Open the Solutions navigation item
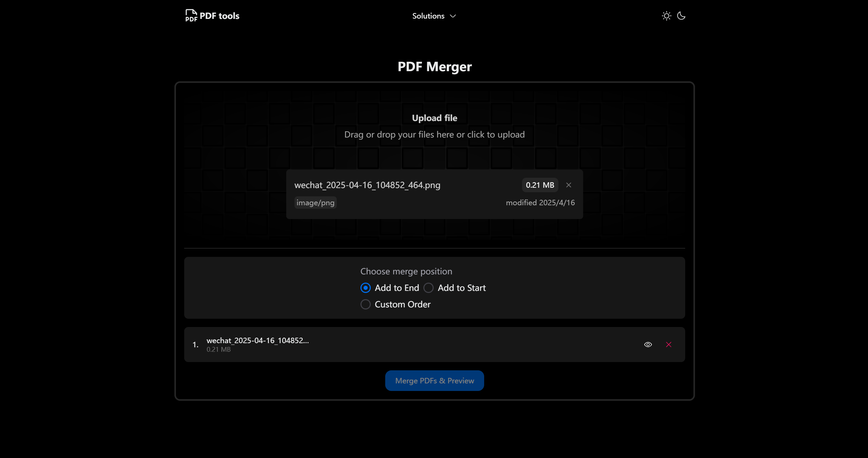The height and width of the screenshot is (458, 868). click(x=428, y=16)
